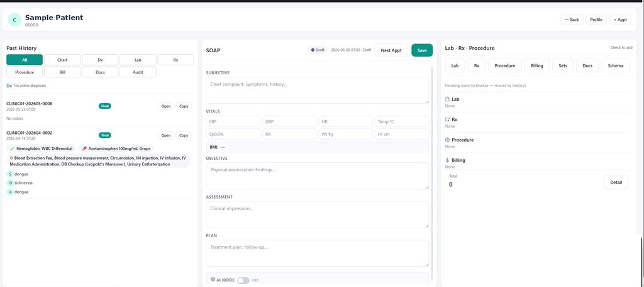Click the SpO2% field

233,134
